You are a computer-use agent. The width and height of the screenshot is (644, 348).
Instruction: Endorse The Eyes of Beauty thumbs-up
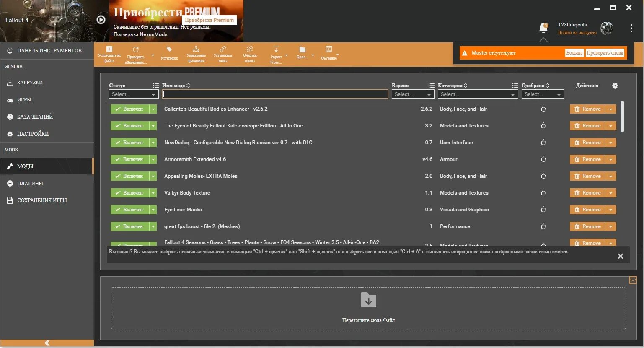(543, 126)
